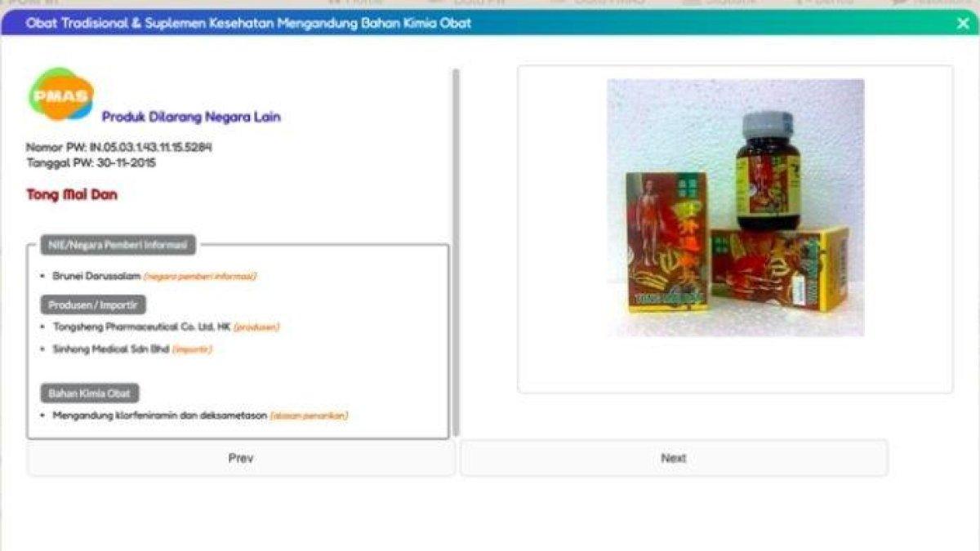Click the "NIE/Negara Pemberi Informasi" section label
Screen dimensions: 980x551
(118, 244)
